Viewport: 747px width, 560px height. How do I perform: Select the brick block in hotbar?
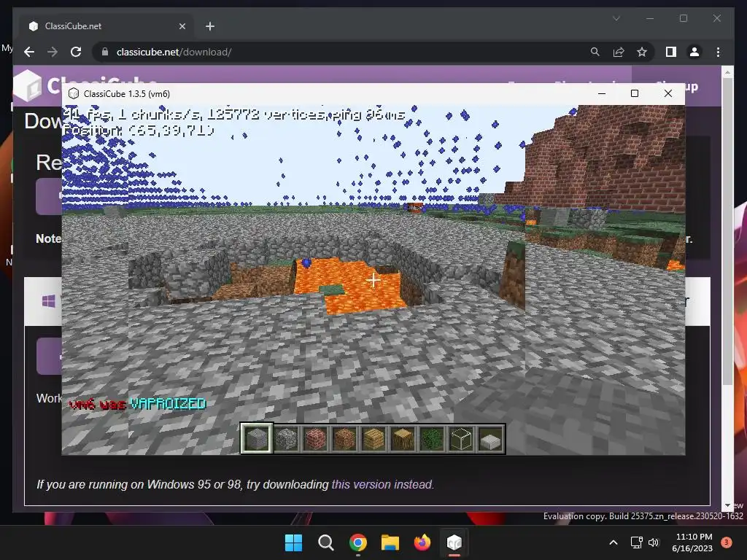pos(315,438)
